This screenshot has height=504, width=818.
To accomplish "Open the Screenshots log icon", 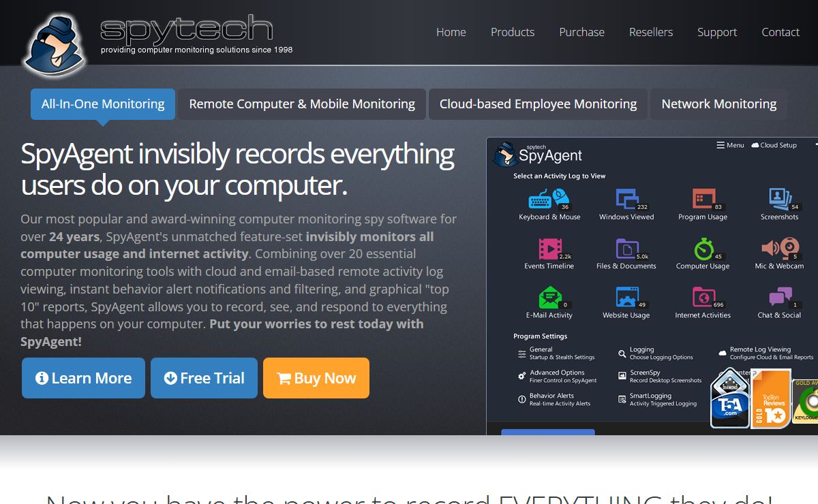I will tap(781, 200).
